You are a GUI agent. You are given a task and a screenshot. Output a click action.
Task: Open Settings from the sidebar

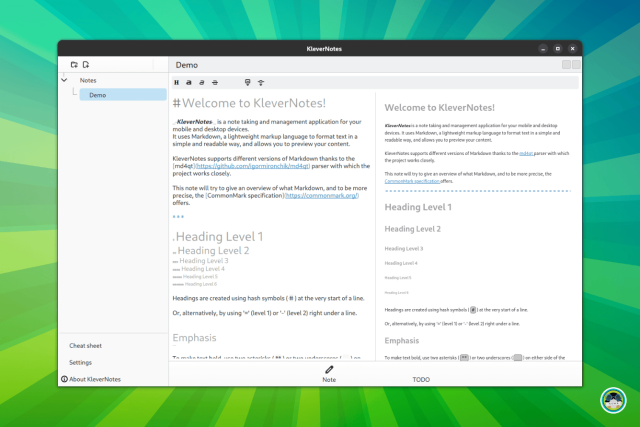coord(80,362)
